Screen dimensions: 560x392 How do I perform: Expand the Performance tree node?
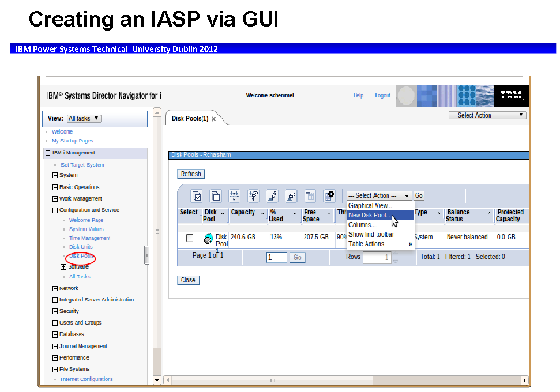pos(55,358)
